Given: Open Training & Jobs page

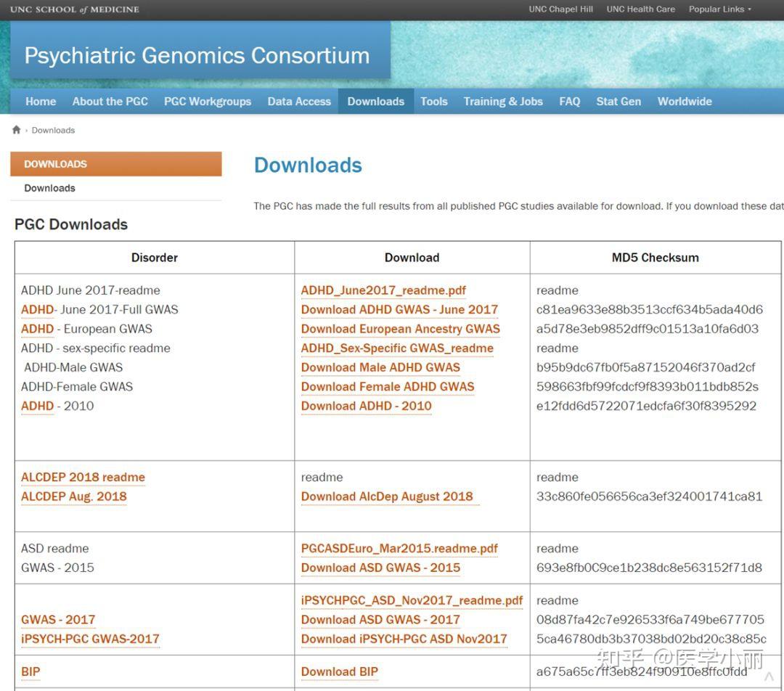Looking at the screenshot, I should point(503,102).
